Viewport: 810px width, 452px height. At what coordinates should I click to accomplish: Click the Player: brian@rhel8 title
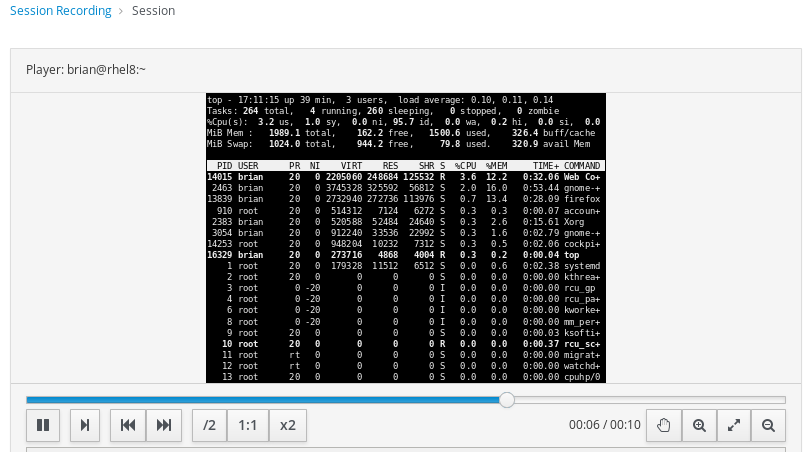click(86, 70)
